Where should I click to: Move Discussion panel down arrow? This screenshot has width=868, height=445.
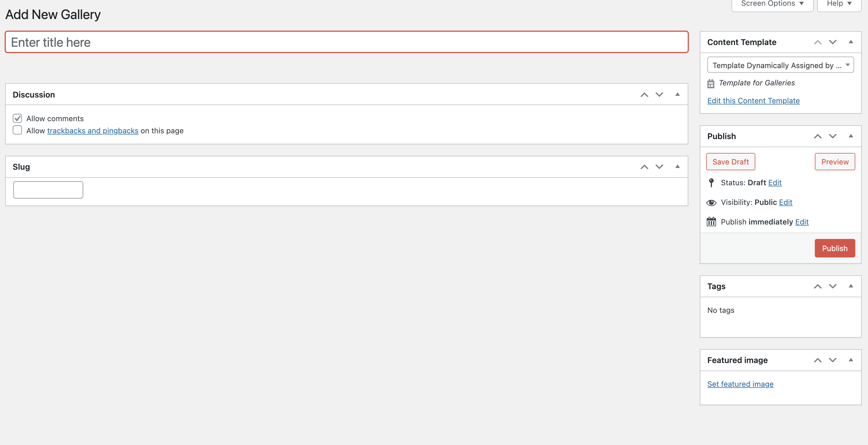coord(659,95)
